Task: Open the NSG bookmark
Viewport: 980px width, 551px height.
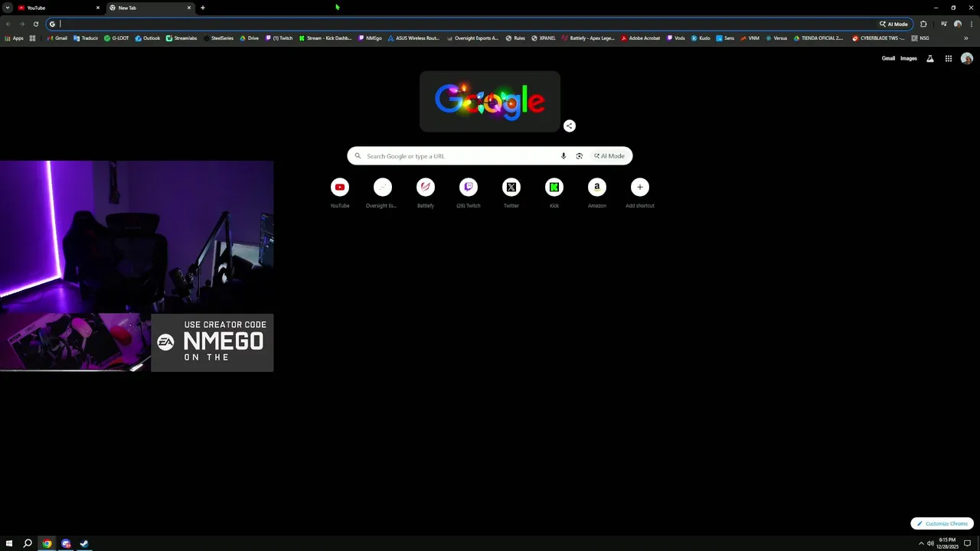Action: pyautogui.click(x=920, y=37)
